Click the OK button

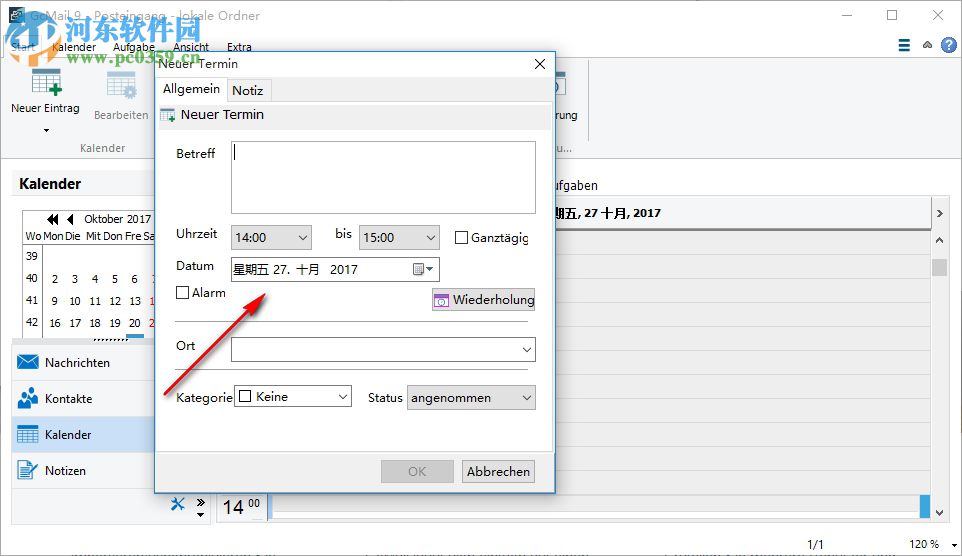coord(417,471)
